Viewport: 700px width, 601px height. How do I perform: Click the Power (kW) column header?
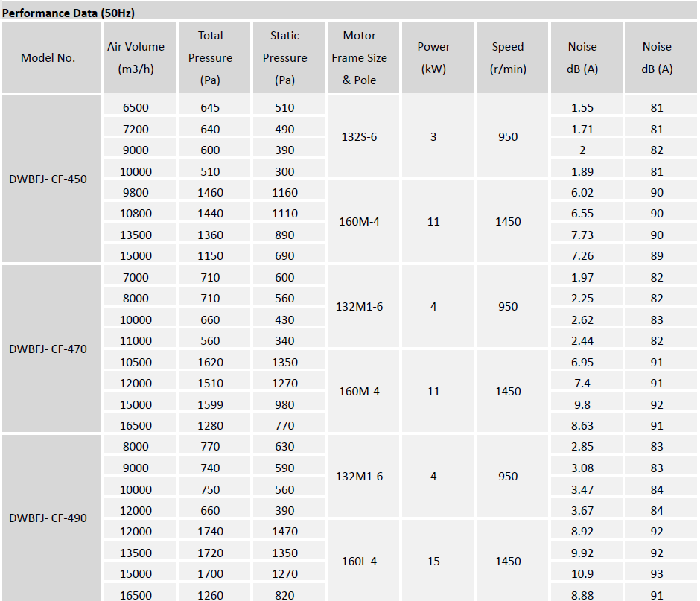[x=433, y=58]
